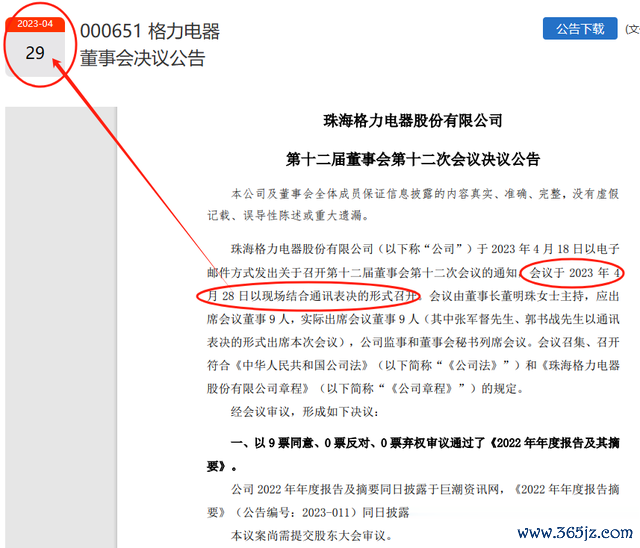Screen dimensions: 640x548
Task: Open the 000651 格力电器 stock title
Action: click(150, 32)
